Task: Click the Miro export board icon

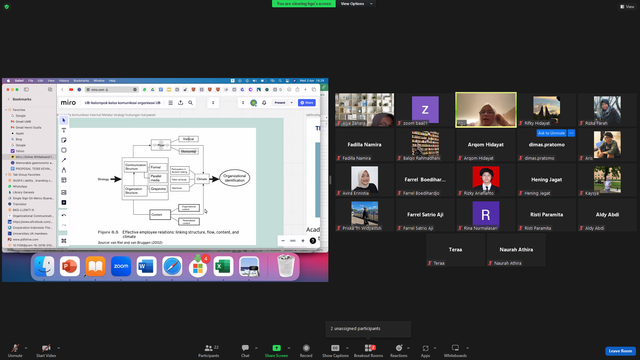Action: [x=180, y=103]
